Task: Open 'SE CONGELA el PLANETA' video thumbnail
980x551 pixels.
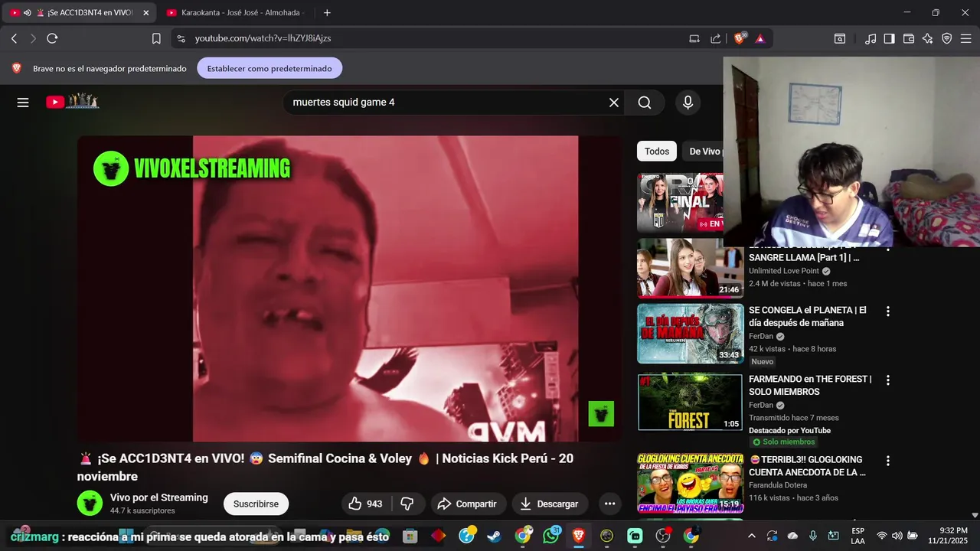Action: click(691, 334)
